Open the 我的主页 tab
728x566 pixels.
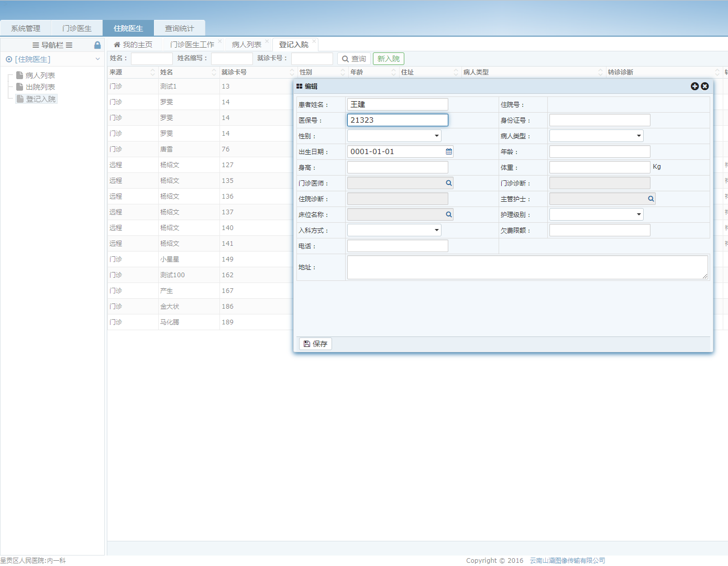pos(133,45)
